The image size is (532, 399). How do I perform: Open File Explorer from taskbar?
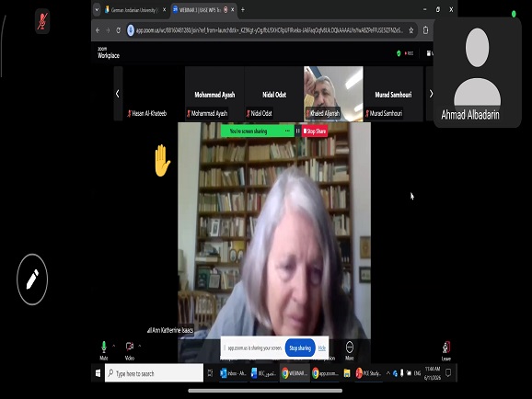(x=347, y=373)
